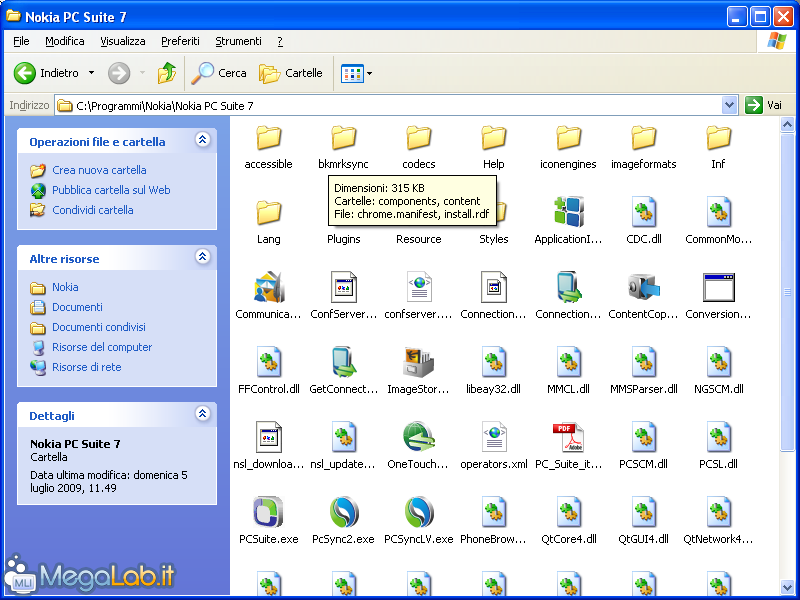Click Condividi cartella link

pyautogui.click(x=92, y=210)
